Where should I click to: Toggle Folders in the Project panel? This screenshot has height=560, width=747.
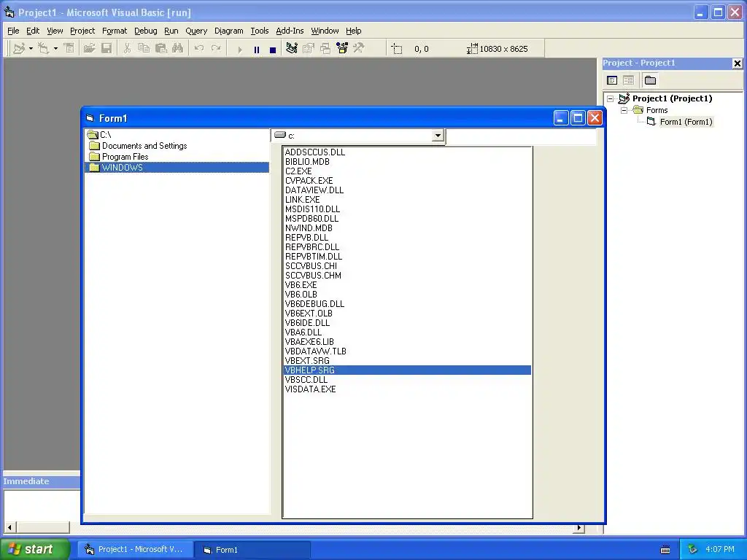(x=650, y=80)
